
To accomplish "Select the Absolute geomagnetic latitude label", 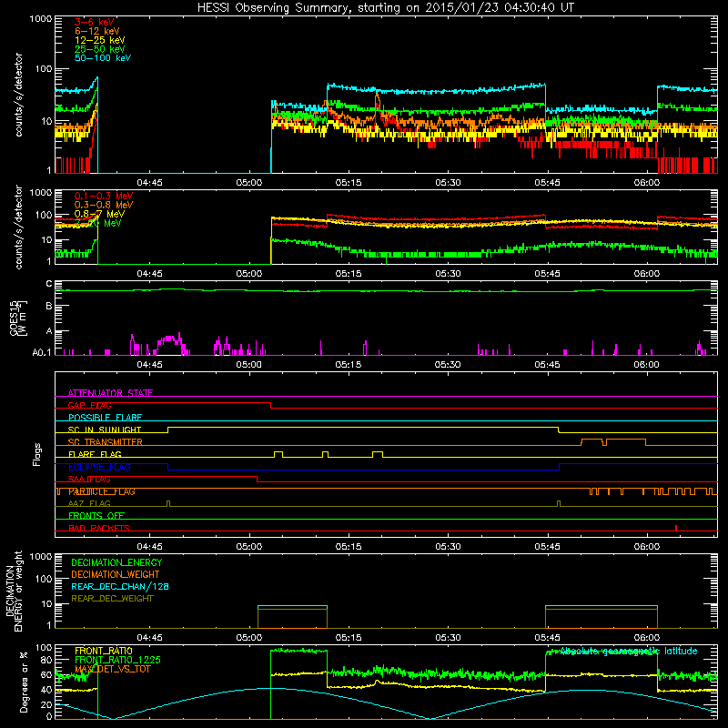I will [x=629, y=652].
